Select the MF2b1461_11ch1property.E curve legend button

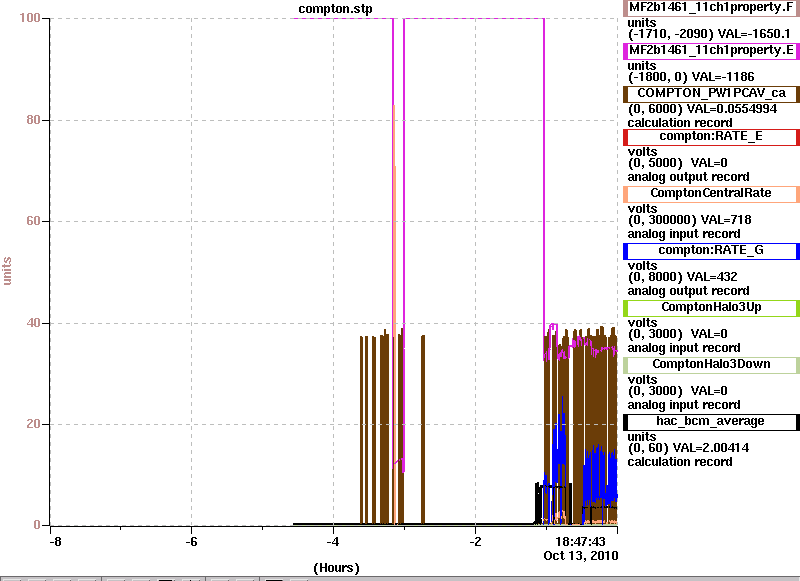tap(711, 50)
